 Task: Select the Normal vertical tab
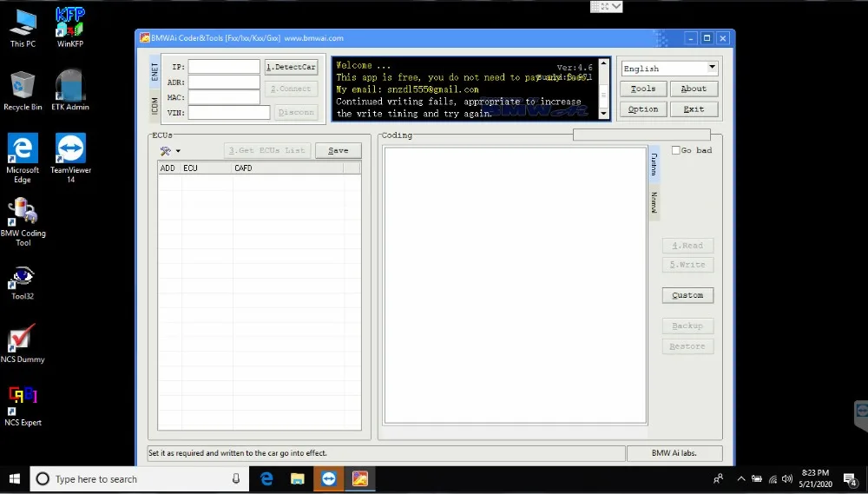[654, 202]
